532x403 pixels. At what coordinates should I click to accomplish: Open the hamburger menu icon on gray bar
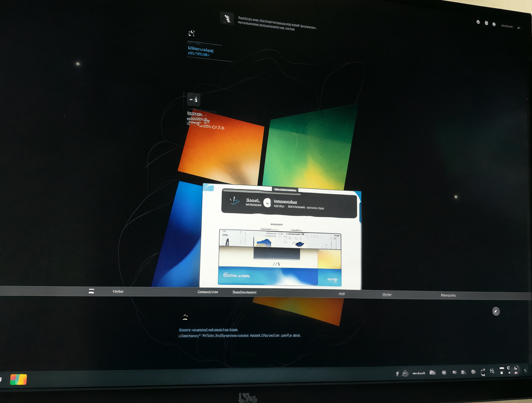tap(91, 291)
